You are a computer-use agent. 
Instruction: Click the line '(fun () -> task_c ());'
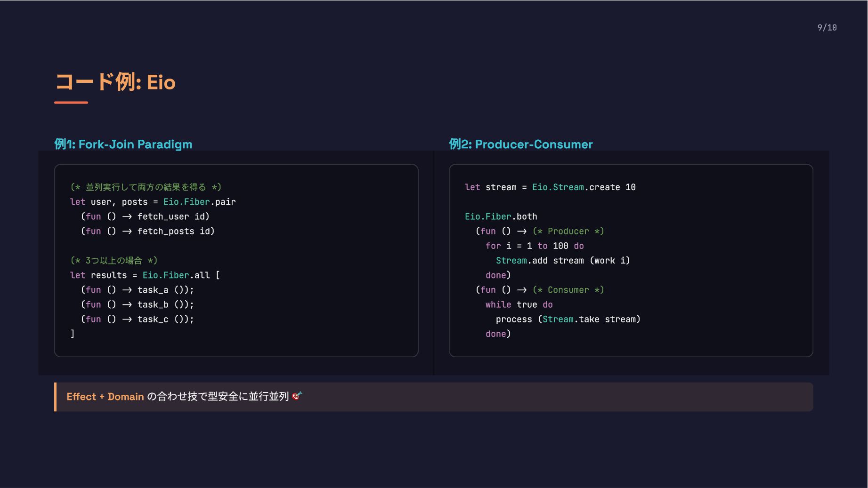pyautogui.click(x=137, y=319)
